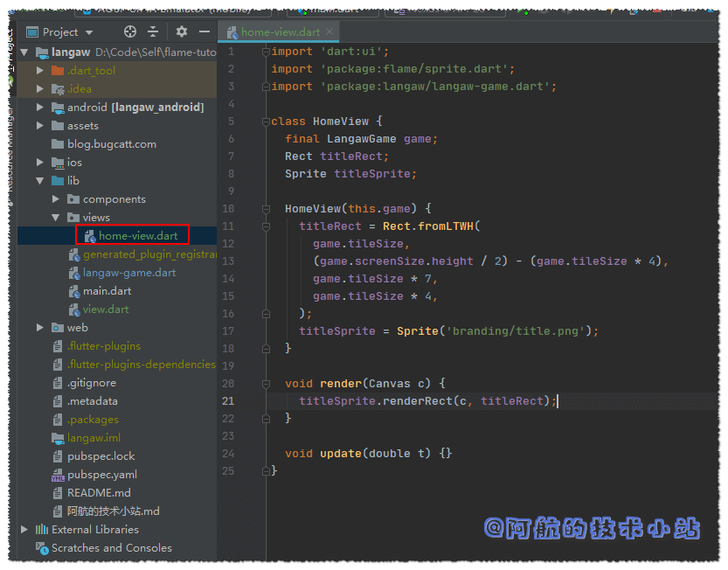Open Project panel settings gear

(x=182, y=31)
